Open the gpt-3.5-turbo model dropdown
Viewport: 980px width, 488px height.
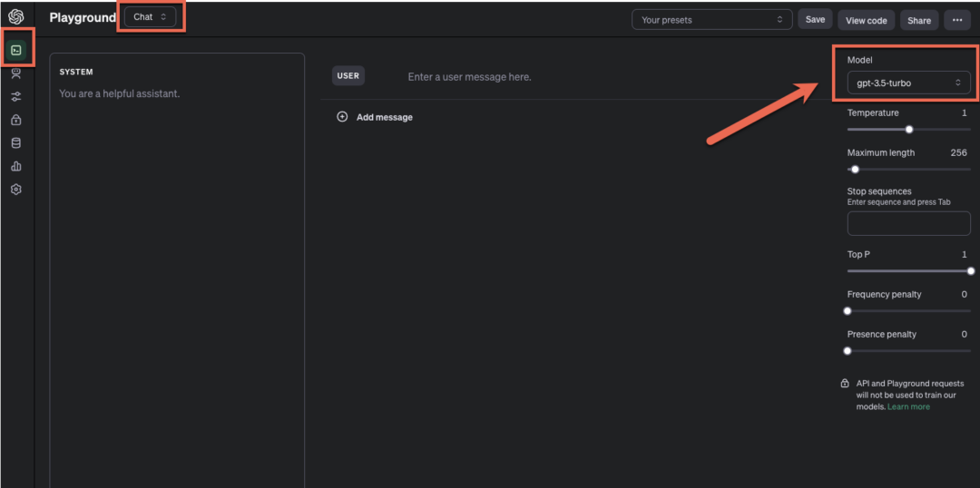pos(908,83)
